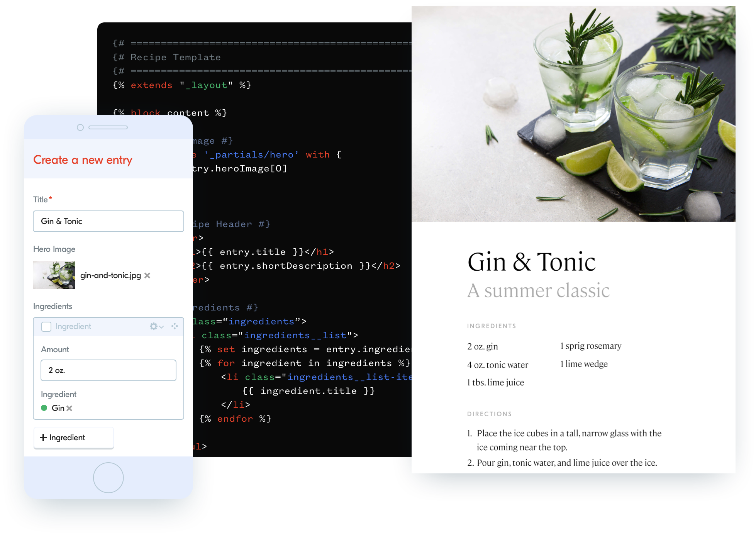756x536 pixels.
Task: Click the gin-and-tonic.jpg file name
Action: pyautogui.click(x=110, y=275)
